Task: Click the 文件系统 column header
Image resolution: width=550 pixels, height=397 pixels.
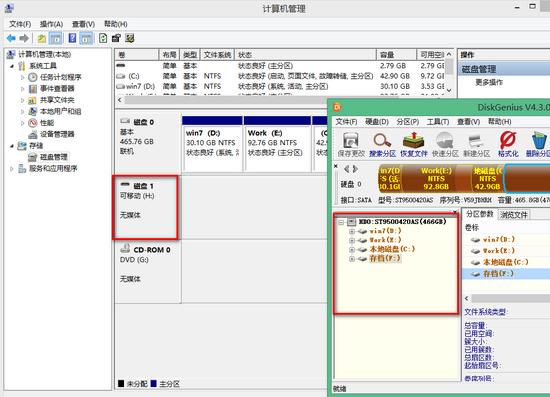Action: (x=217, y=55)
